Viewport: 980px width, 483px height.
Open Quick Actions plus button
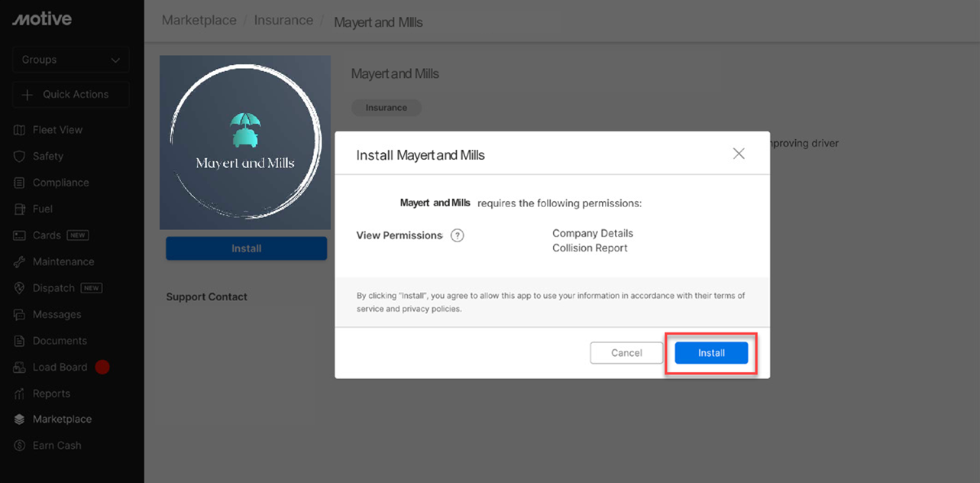pyautogui.click(x=71, y=94)
